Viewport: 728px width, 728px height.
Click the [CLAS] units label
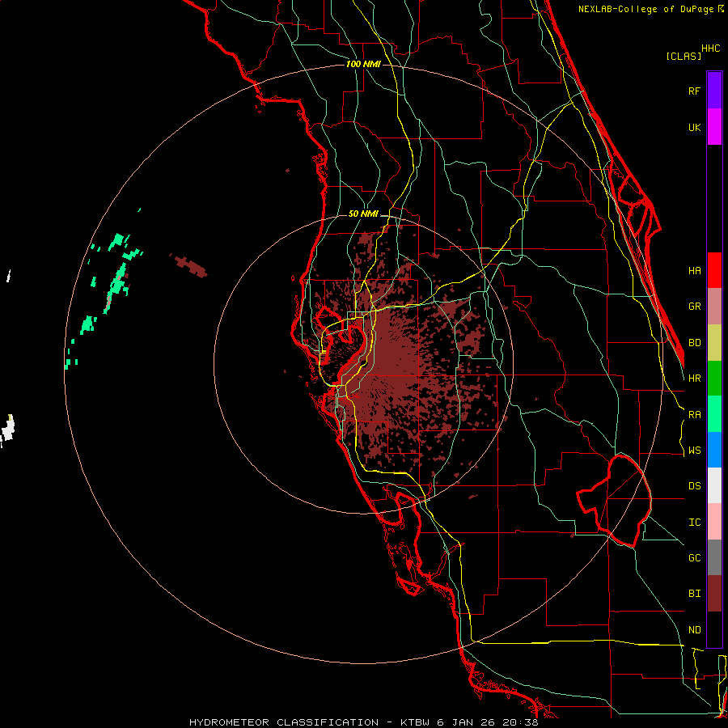click(x=684, y=56)
